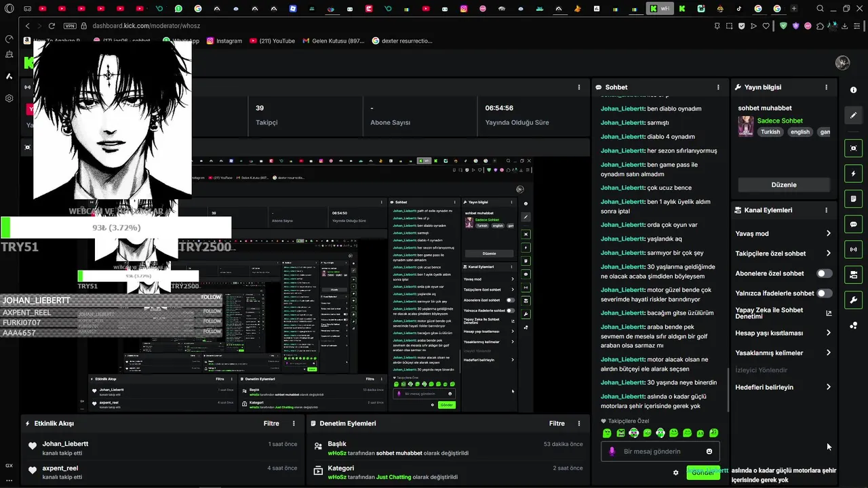868x488 pixels.
Task: Open stream stats panel three-dot menu
Action: (x=579, y=87)
